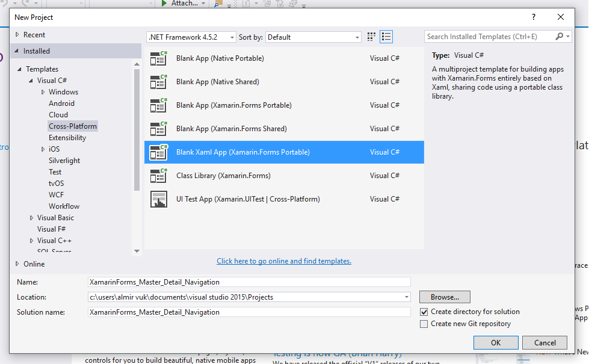Close the New Project dialog

[561, 17]
